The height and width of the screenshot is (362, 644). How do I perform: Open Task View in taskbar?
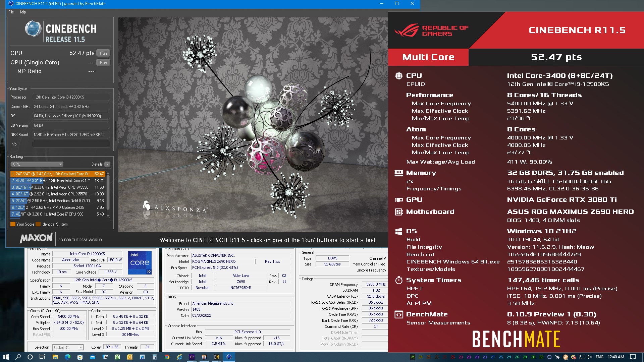tap(42, 357)
